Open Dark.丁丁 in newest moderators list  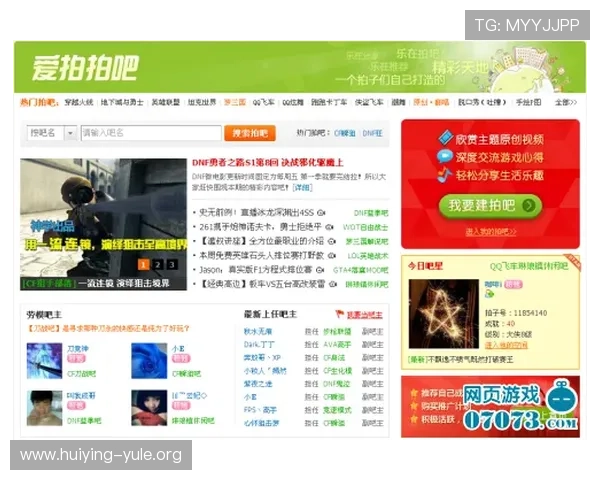[x=259, y=344]
